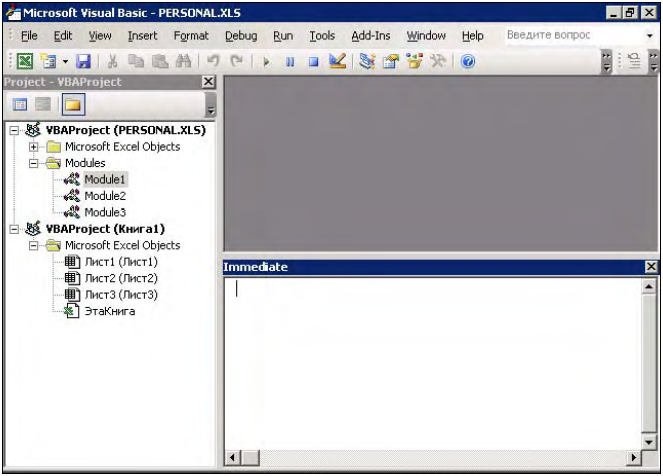The image size is (663, 476).
Task: Open the Insert menu
Action: point(142,36)
